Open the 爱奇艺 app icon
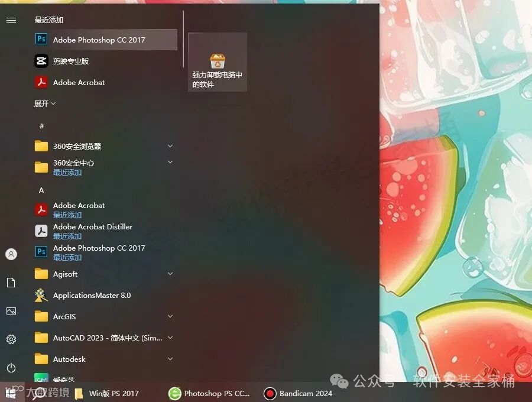The image size is (532, 402). (41, 378)
